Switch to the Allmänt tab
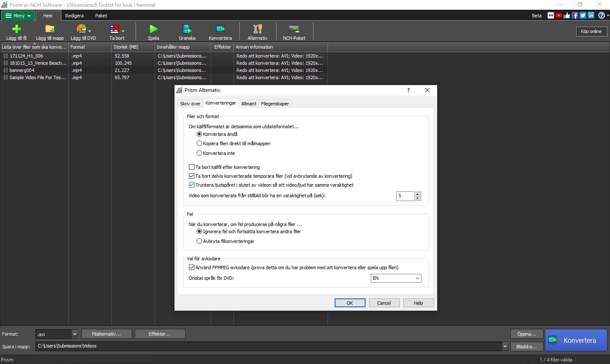Image resolution: width=610 pixels, height=364 pixels. click(x=249, y=104)
